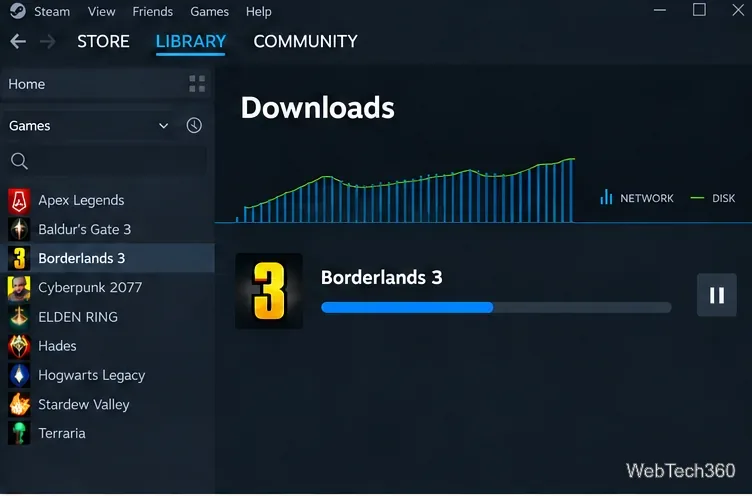Click the Borderlands 3 sidebar icon
Viewport: 752px width, 496px height.
(19, 259)
